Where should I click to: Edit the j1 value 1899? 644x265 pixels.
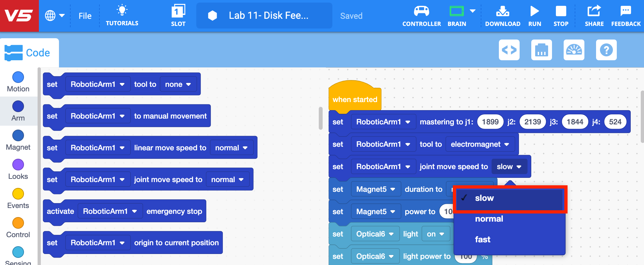pos(490,122)
